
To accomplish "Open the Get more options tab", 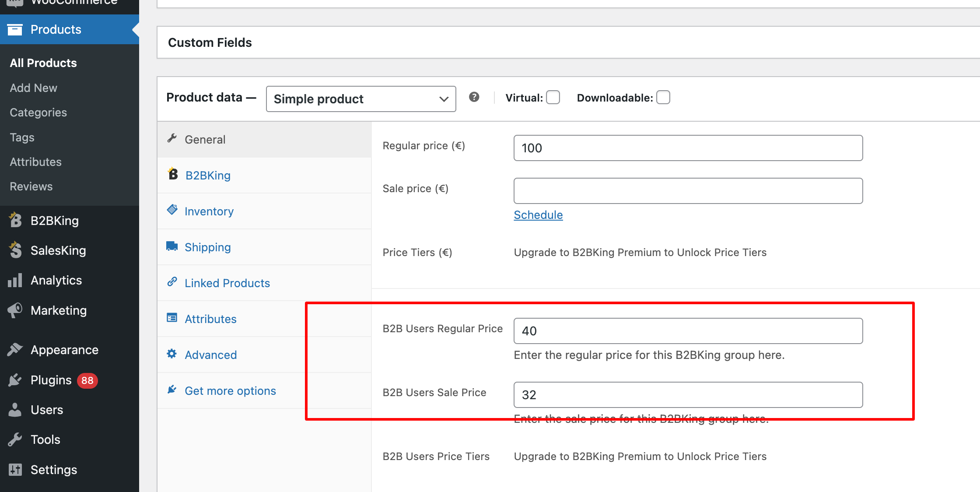I will 264,391.
